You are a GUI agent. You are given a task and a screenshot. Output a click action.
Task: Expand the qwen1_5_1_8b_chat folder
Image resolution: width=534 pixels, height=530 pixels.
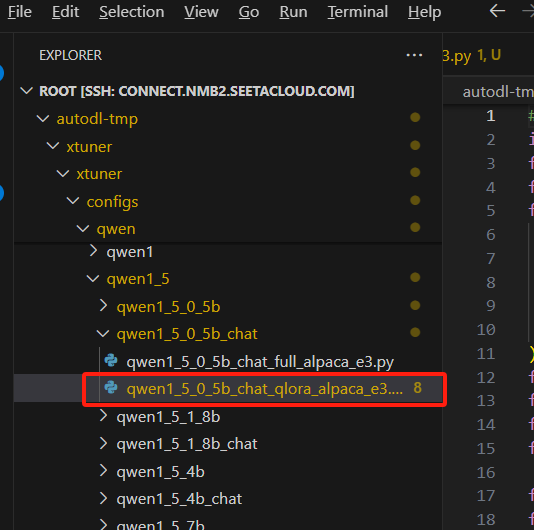tap(103, 443)
